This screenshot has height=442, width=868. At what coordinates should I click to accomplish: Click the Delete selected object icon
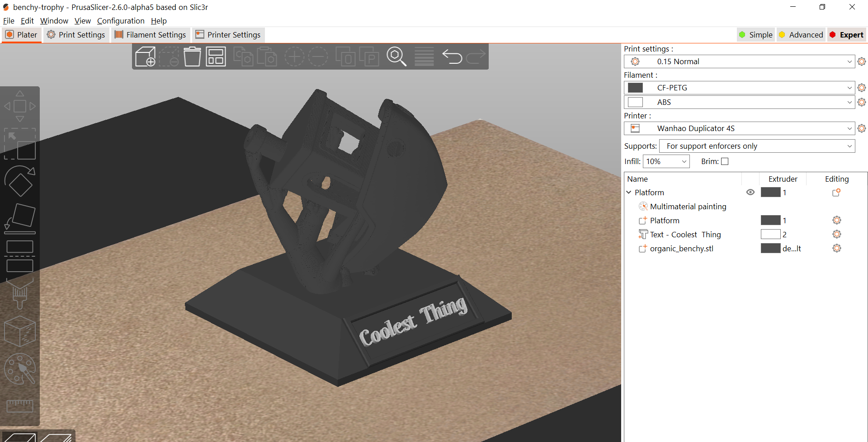(x=169, y=56)
